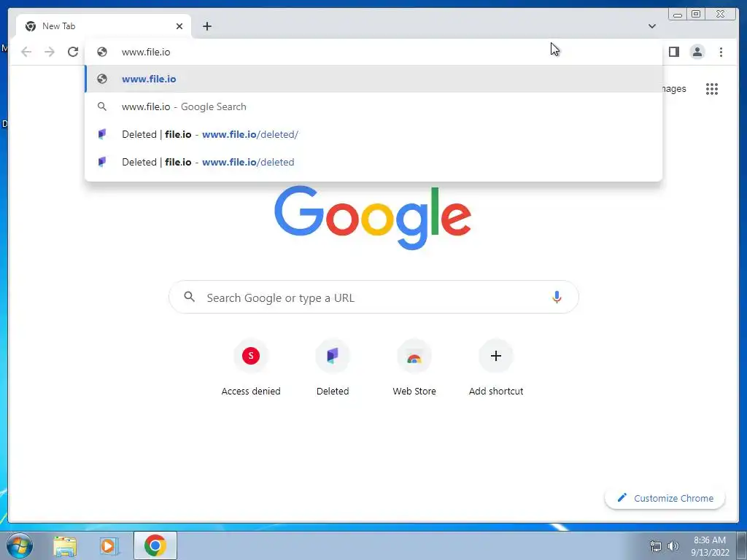Open the profile avatar menu

click(x=697, y=52)
